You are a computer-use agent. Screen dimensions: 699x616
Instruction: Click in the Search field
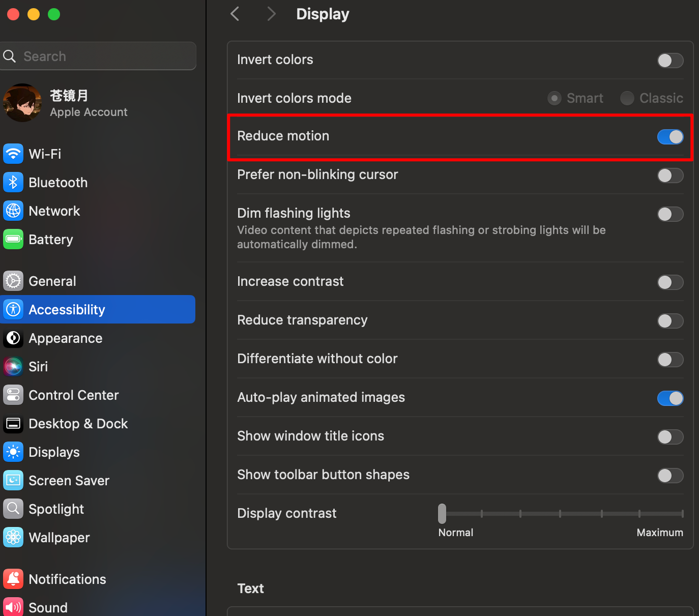click(x=98, y=56)
